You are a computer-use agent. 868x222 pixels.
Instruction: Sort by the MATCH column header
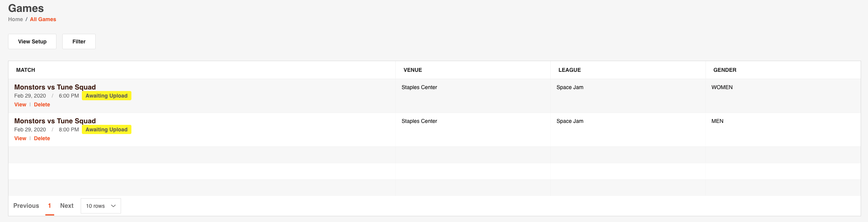(x=25, y=70)
